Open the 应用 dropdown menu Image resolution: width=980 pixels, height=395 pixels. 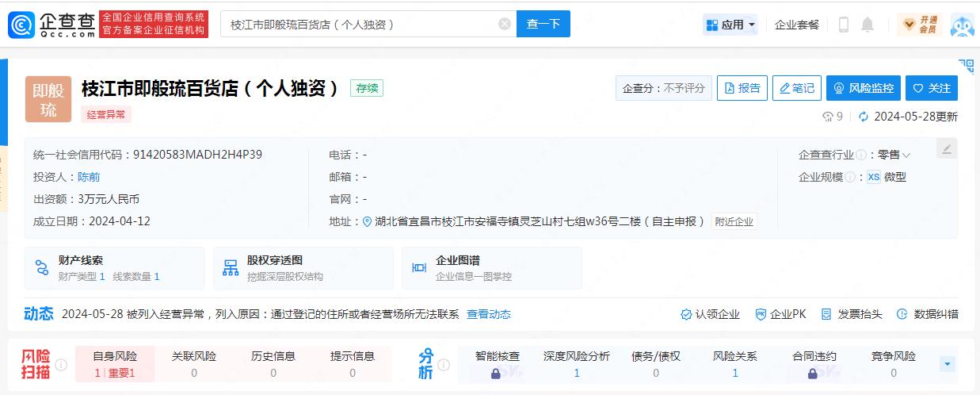click(730, 25)
